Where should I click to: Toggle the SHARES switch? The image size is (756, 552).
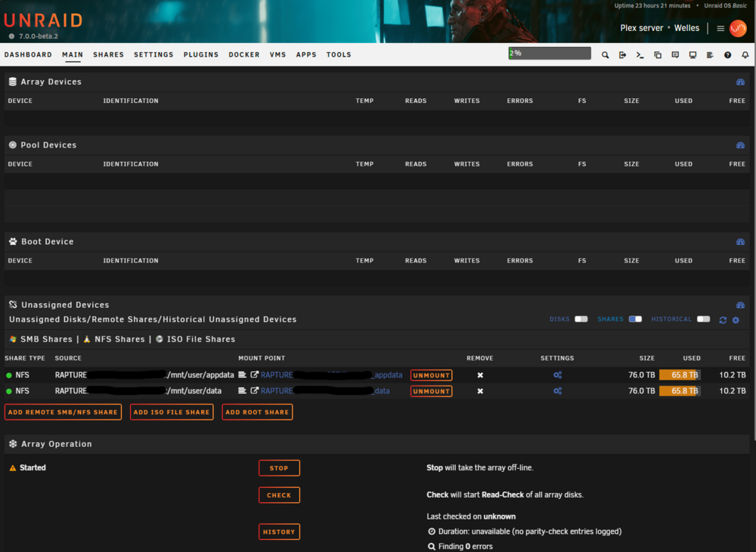coord(635,319)
